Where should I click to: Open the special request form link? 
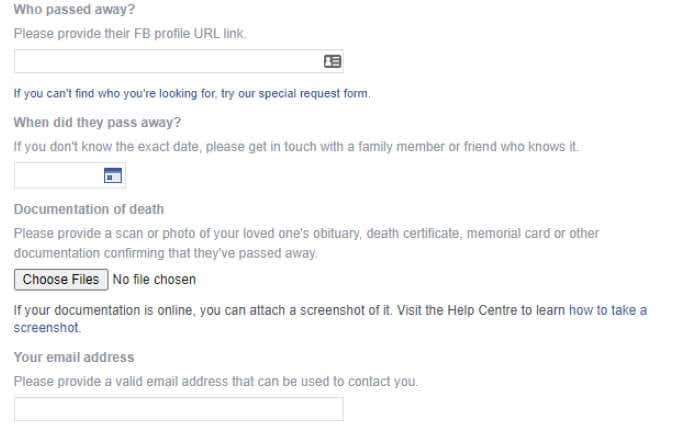point(313,93)
